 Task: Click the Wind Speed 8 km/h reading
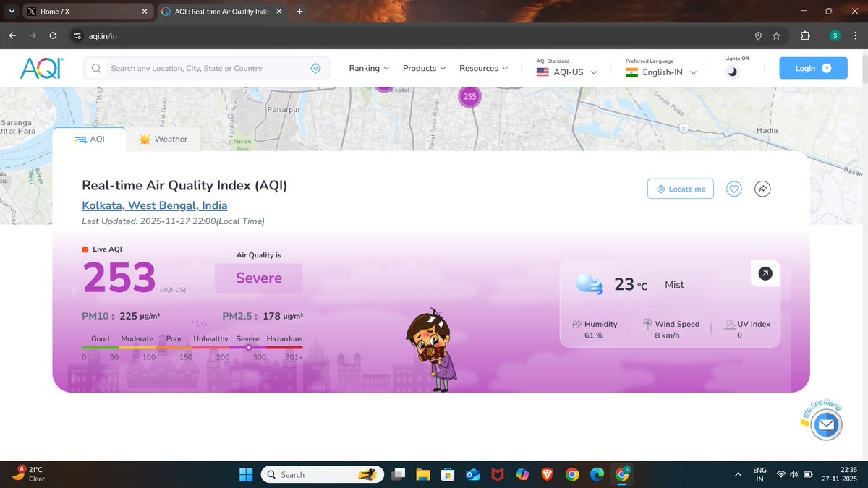tap(671, 330)
